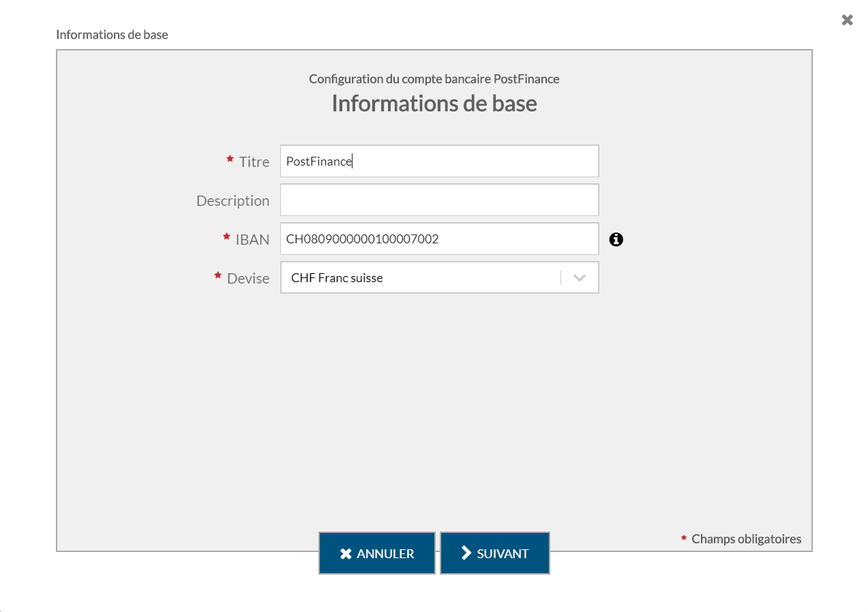Click the 'Informations de base' heading
This screenshot has height=612, width=868.
[x=434, y=103]
